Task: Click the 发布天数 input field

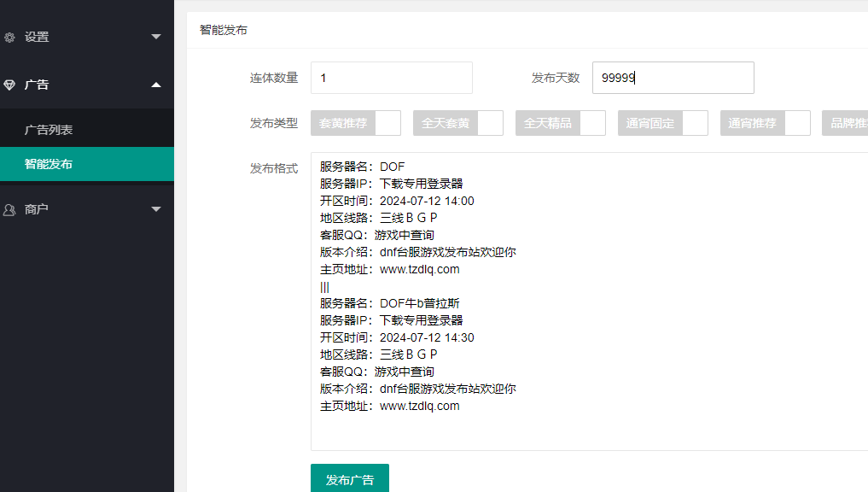Action: pos(673,78)
